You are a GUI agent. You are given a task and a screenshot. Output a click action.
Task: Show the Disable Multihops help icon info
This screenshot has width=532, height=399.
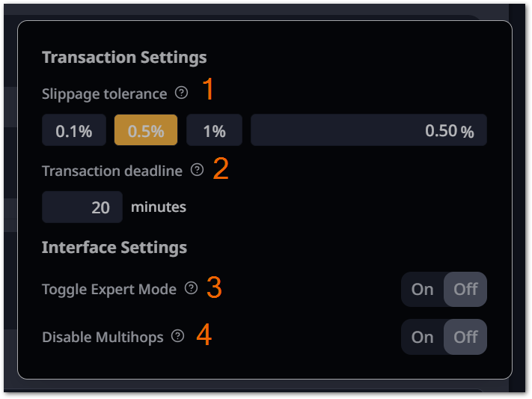point(177,336)
